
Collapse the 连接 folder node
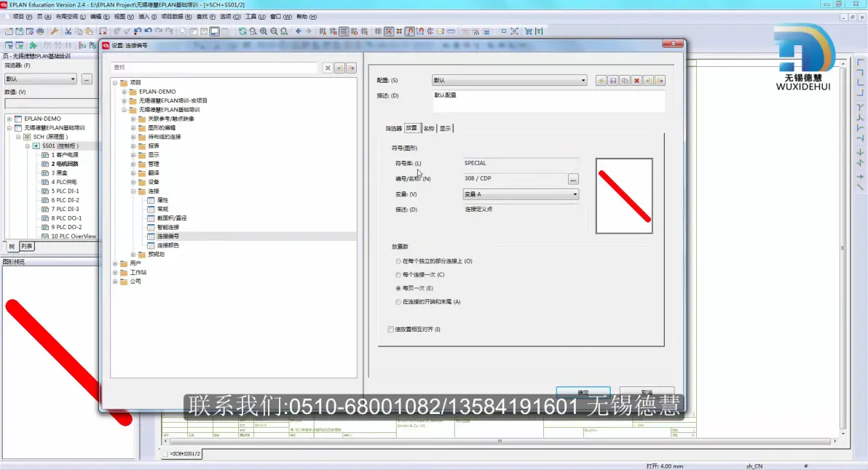point(133,191)
